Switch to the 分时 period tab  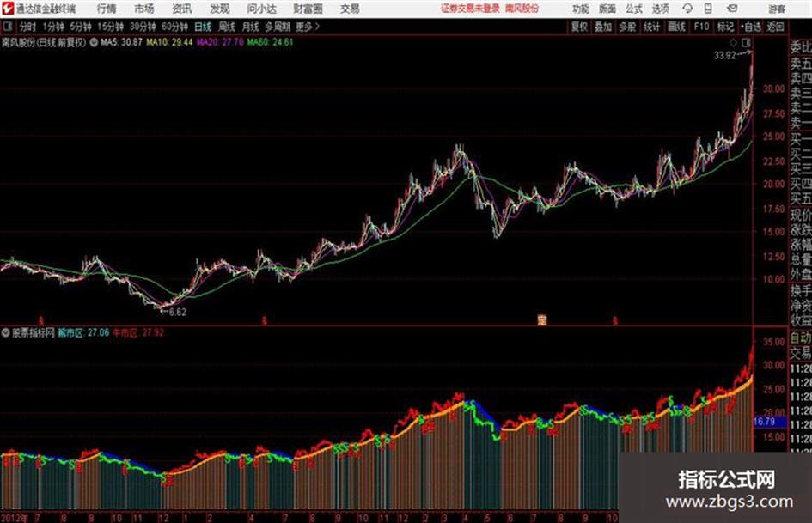(x=28, y=27)
